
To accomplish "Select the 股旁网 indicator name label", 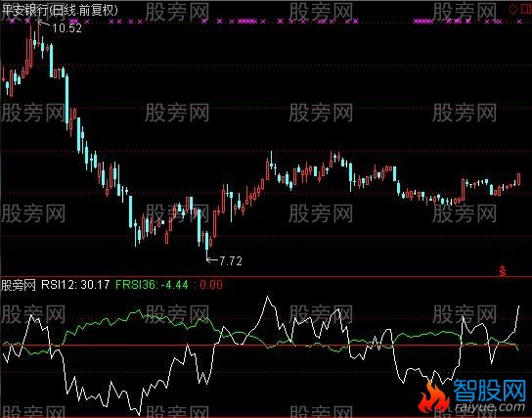I will coord(19,285).
